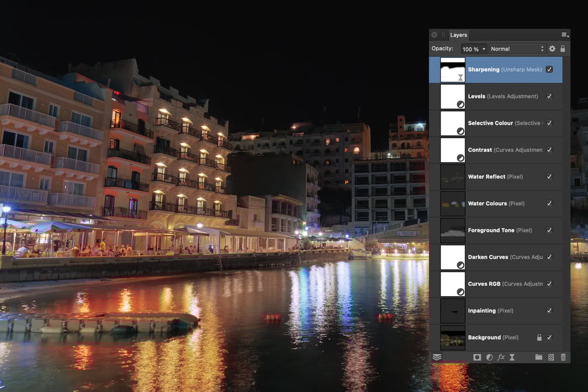The height and width of the screenshot is (392, 588).
Task: Click the lock icon beside the gear
Action: pos(562,49)
